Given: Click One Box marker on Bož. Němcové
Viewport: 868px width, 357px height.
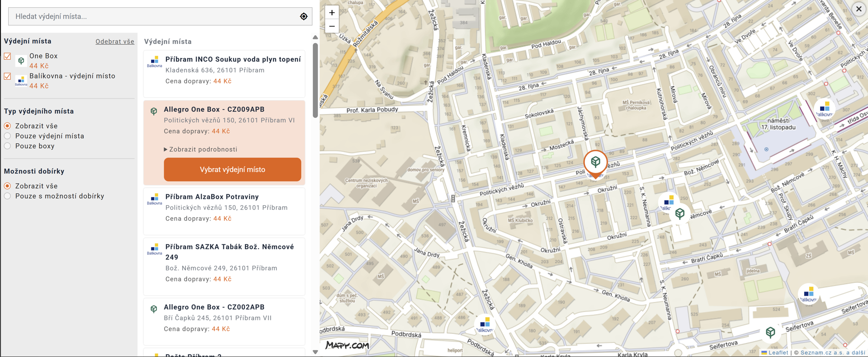Looking at the screenshot, I should (679, 213).
